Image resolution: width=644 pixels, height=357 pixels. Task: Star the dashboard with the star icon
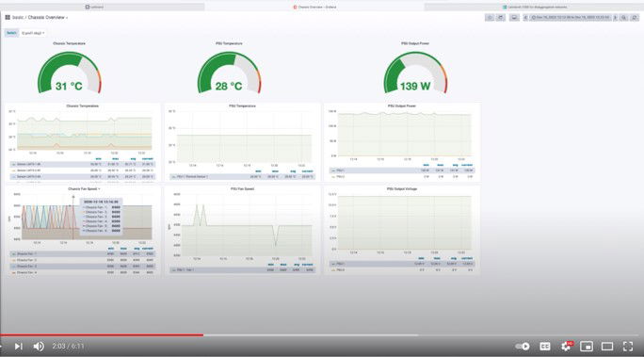490,18
